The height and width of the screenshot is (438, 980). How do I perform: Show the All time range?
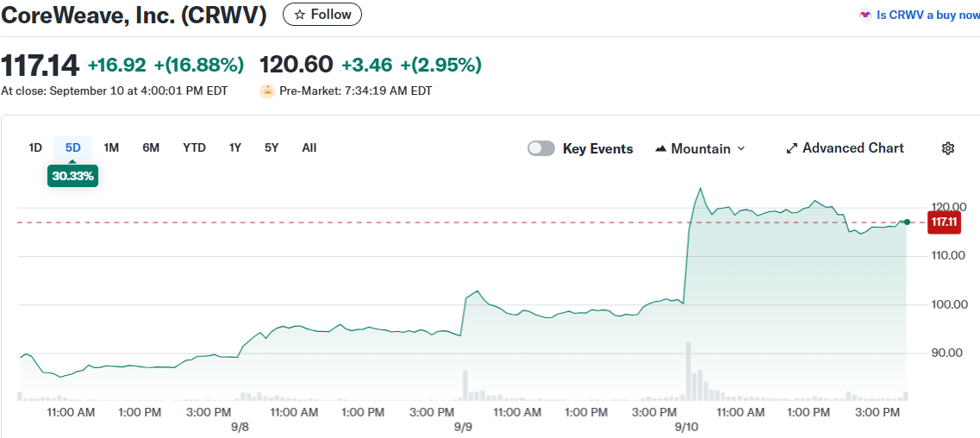point(309,148)
